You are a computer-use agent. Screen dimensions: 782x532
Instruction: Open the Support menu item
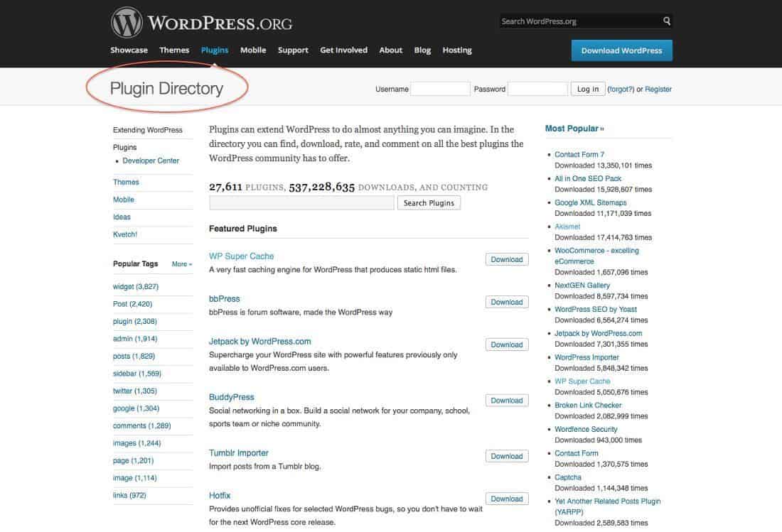293,50
